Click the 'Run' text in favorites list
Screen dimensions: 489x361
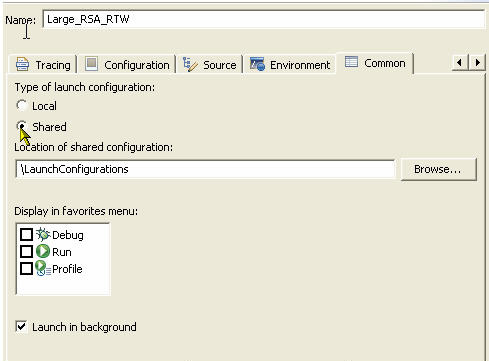[x=62, y=252]
